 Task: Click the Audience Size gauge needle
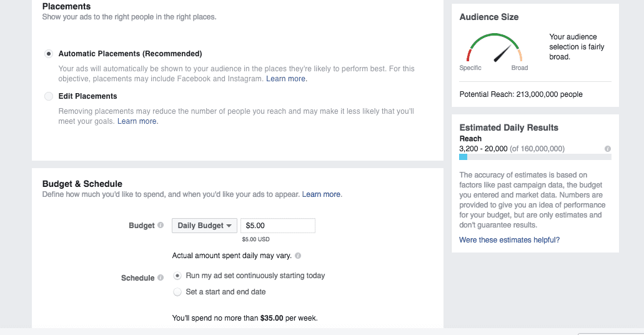coord(502,54)
